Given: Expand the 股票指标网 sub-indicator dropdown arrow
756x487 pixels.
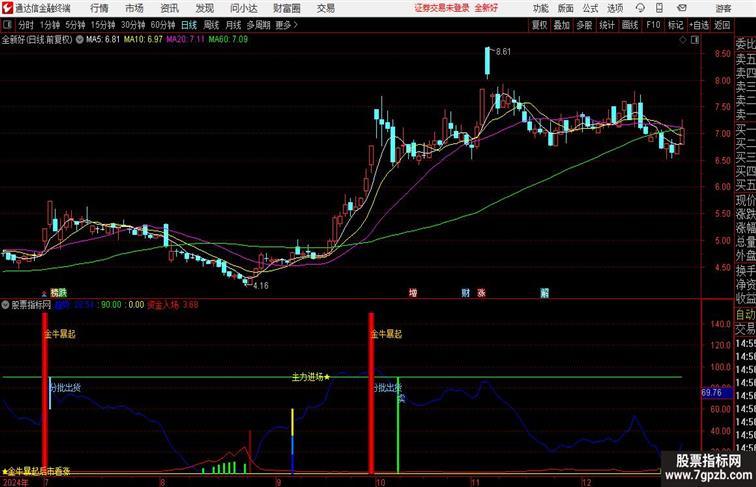Looking at the screenshot, I should click(6, 305).
